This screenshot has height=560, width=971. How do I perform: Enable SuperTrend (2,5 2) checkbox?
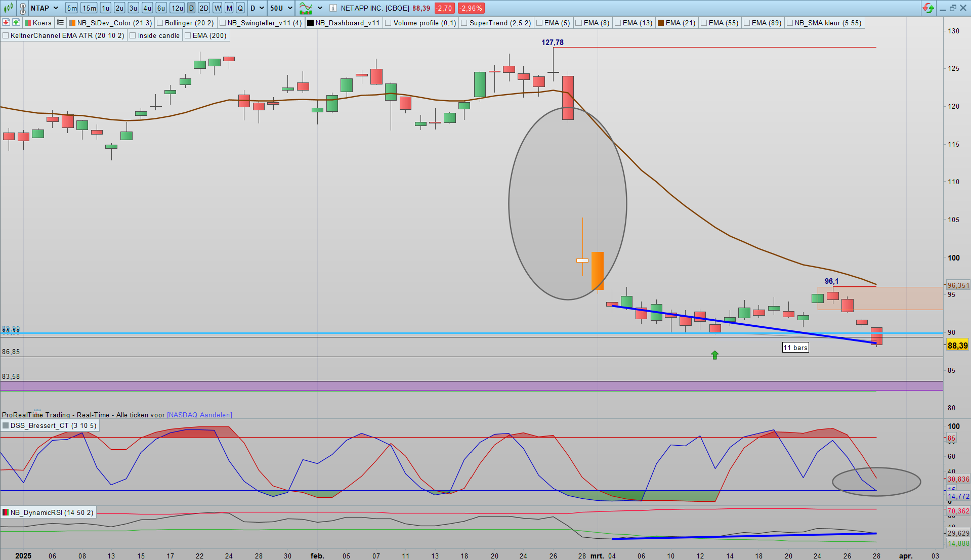[464, 23]
